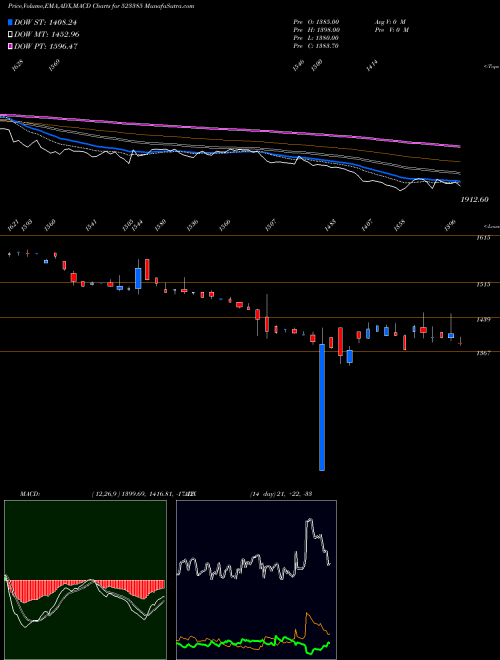This screenshot has height=660, width=500.
Task: Click the magenta long-term average line
Action: [231, 128]
